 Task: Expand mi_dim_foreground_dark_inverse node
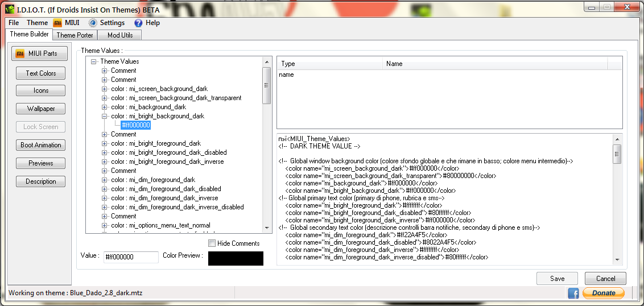coord(104,198)
